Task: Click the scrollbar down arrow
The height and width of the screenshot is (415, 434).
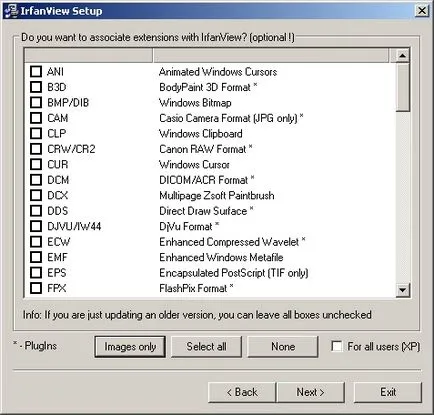Action: [402, 290]
